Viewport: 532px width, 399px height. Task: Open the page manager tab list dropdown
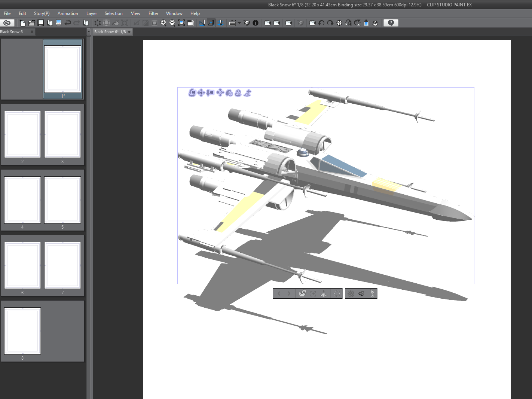tap(89, 32)
